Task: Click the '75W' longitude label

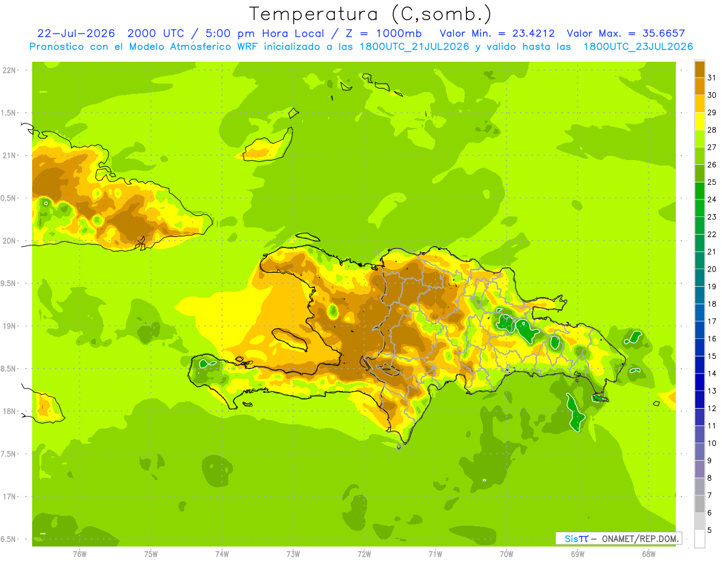Action: pos(151,554)
